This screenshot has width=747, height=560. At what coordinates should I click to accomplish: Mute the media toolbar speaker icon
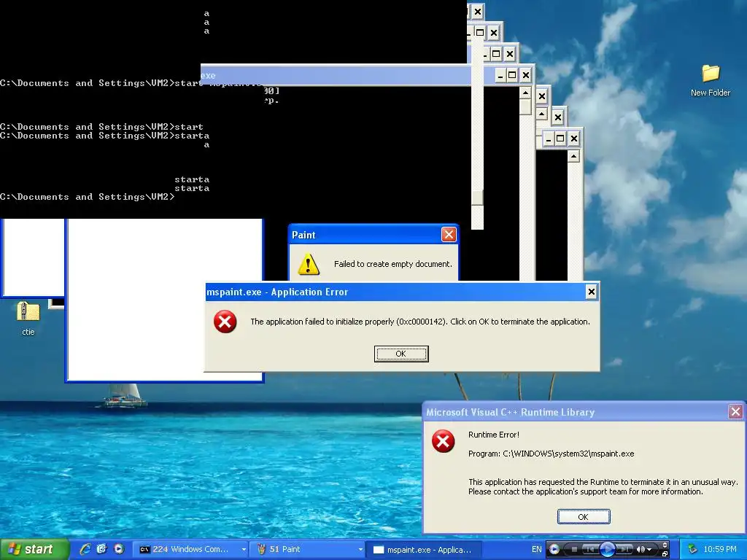[x=640, y=549]
